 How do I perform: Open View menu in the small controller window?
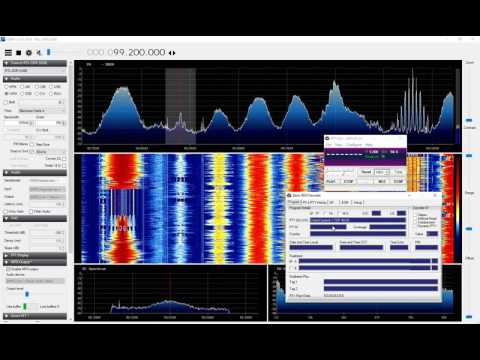pos(338,145)
